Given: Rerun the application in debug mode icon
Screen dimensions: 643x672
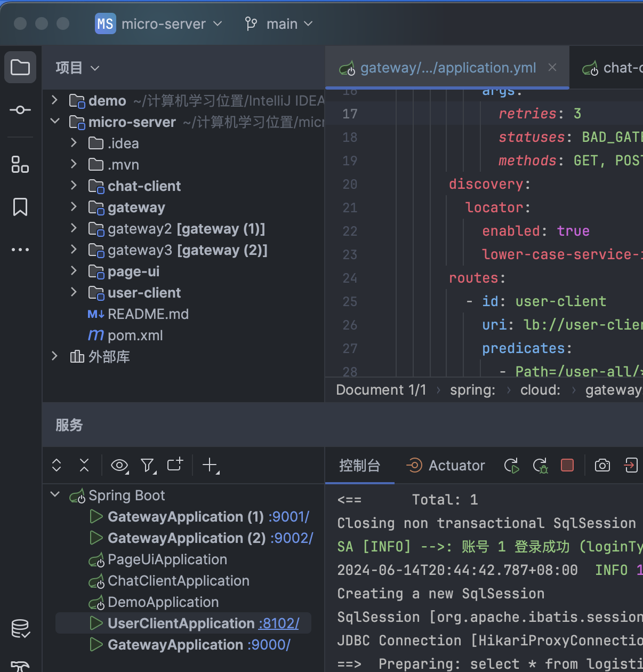Looking at the screenshot, I should (541, 466).
